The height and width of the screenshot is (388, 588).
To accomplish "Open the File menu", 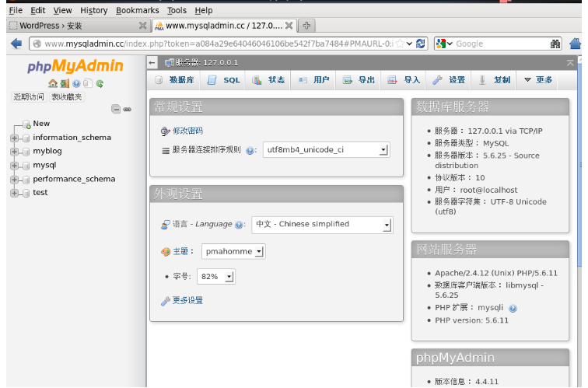I will coord(16,10).
